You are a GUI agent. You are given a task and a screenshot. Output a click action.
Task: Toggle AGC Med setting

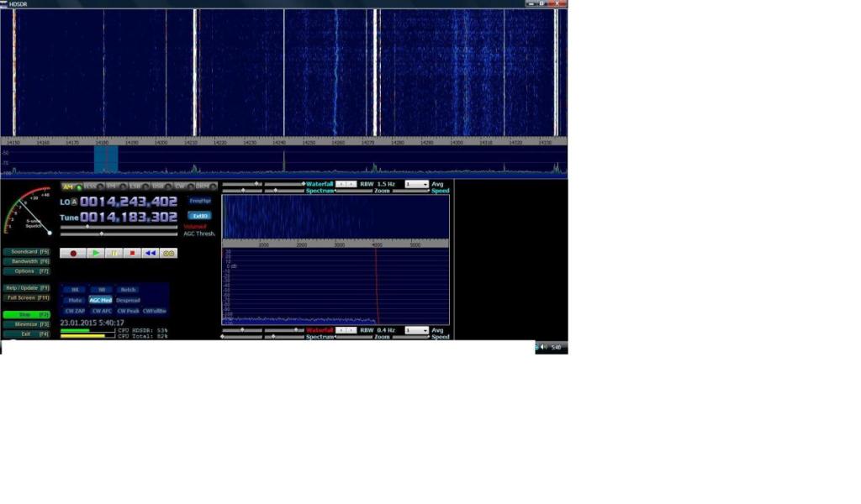101,300
